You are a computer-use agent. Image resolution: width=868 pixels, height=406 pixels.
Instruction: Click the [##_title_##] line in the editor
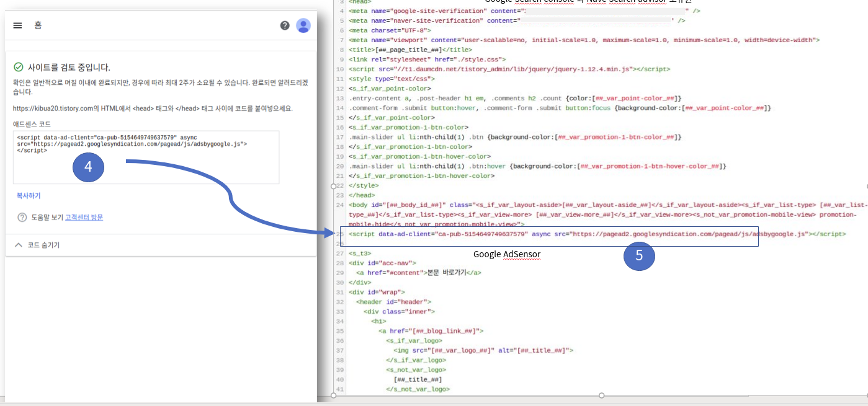click(x=418, y=379)
